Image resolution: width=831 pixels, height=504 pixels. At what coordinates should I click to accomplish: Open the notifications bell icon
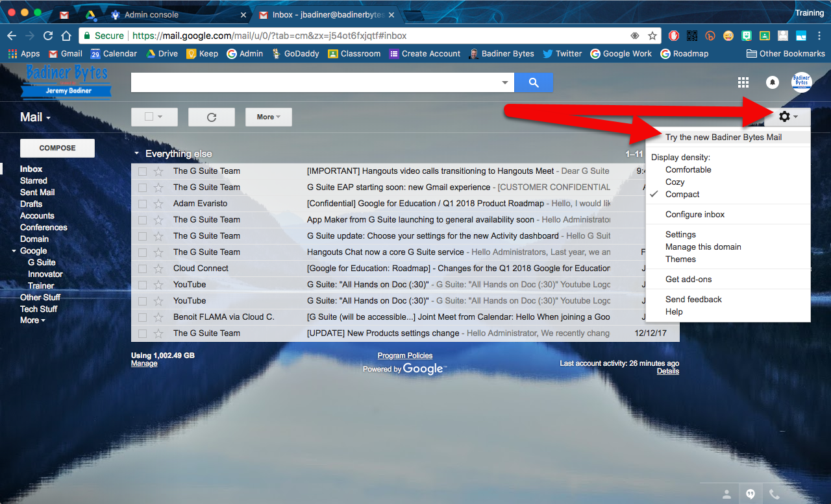point(773,82)
